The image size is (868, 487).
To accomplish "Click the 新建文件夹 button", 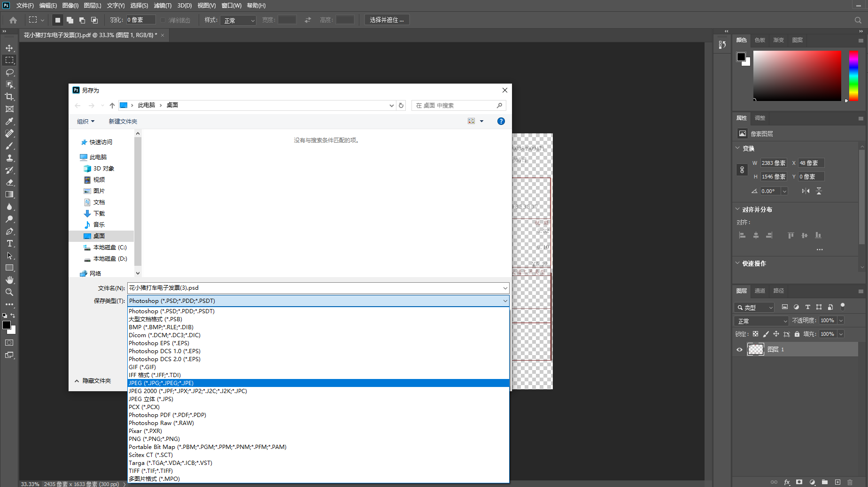I will click(x=123, y=121).
